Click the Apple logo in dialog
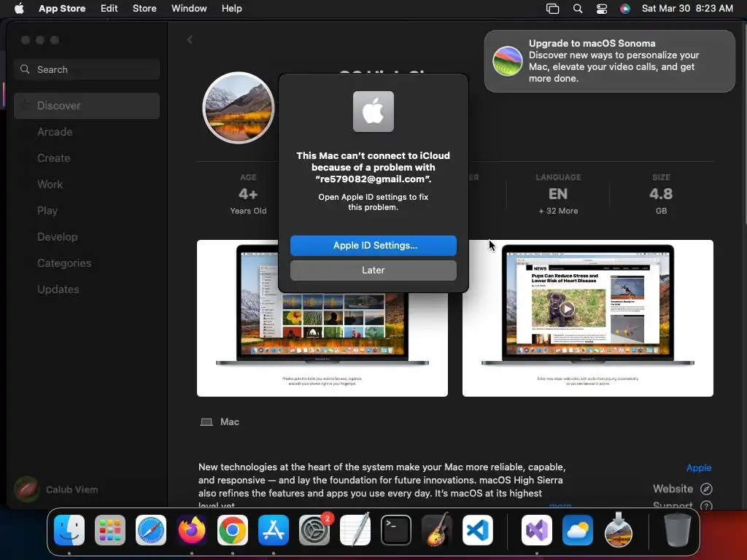The image size is (747, 560). pyautogui.click(x=373, y=112)
